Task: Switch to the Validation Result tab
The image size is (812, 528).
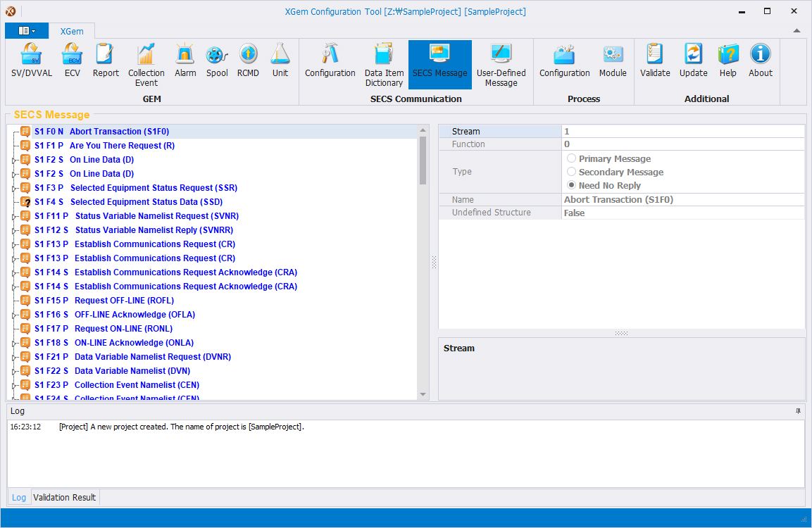Action: click(x=65, y=498)
